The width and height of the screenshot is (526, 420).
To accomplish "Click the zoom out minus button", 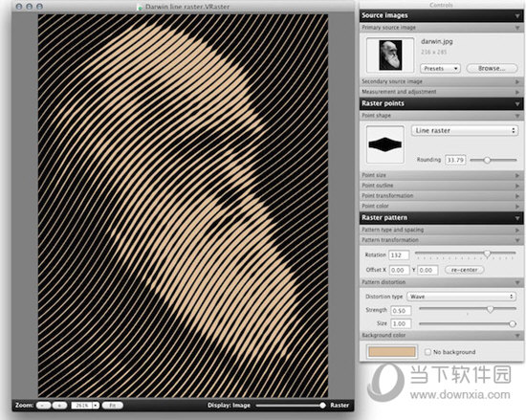I will pyautogui.click(x=43, y=406).
